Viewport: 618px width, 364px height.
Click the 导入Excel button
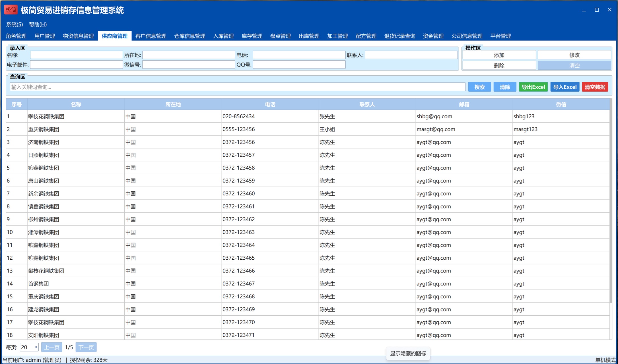[x=565, y=87]
